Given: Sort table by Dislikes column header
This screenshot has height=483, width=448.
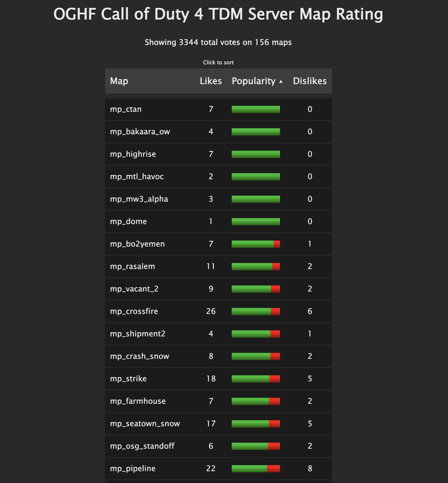Looking at the screenshot, I should tap(310, 81).
